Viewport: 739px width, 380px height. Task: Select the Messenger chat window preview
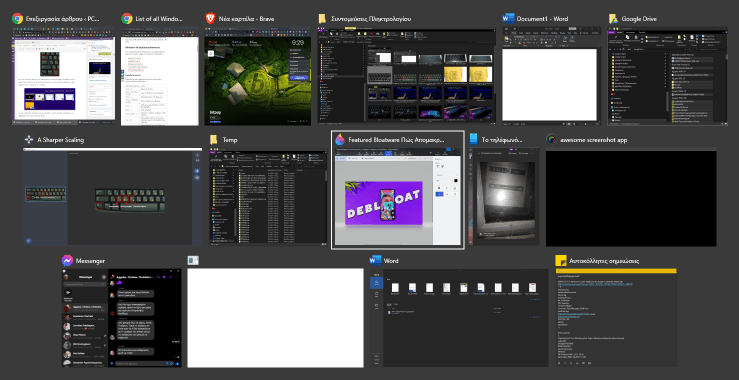(122, 318)
